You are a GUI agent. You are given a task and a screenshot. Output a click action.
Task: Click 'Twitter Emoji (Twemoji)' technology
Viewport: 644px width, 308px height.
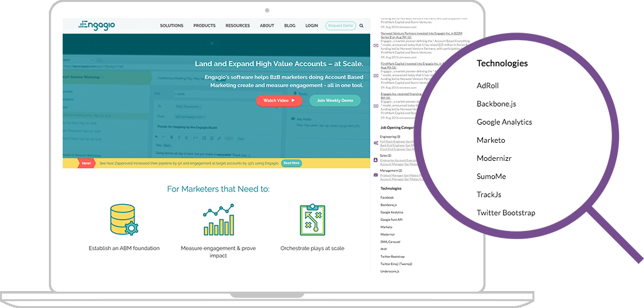[x=396, y=264]
